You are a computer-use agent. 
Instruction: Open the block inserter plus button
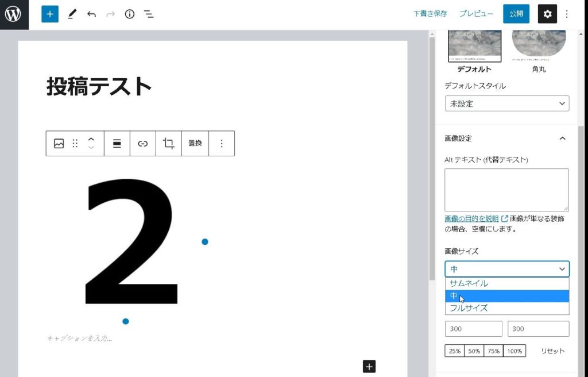pyautogui.click(x=50, y=14)
